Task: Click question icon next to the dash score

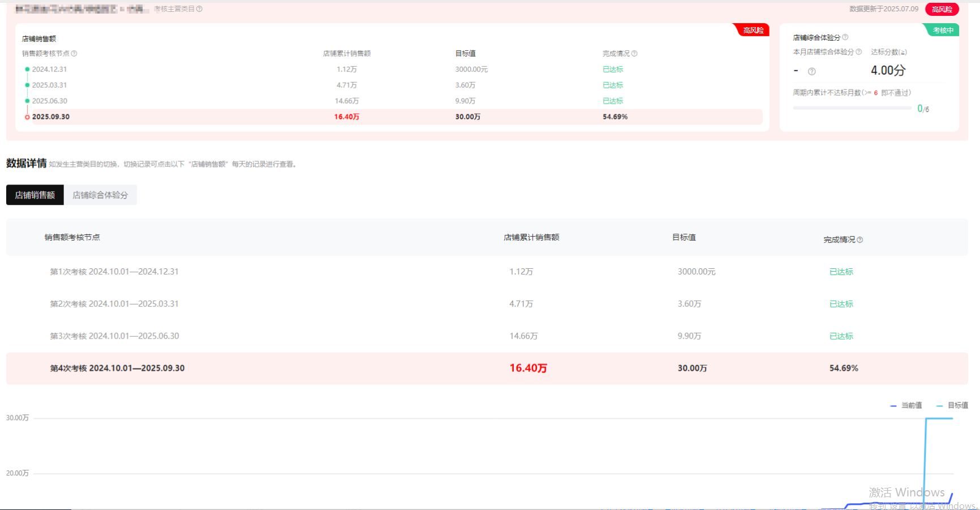Action: pyautogui.click(x=812, y=71)
